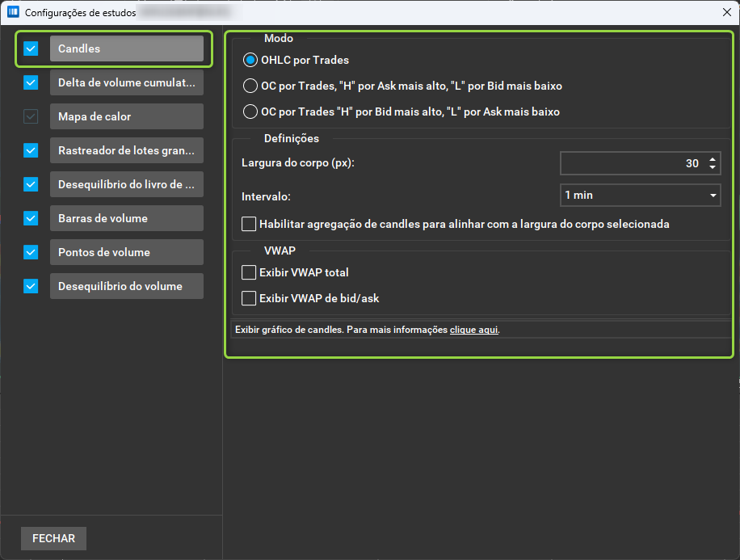This screenshot has width=740, height=560.
Task: Click the app icon in title bar
Action: pyautogui.click(x=13, y=12)
